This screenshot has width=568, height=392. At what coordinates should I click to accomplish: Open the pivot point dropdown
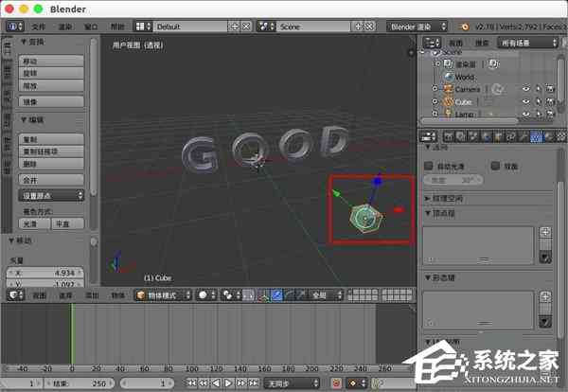point(231,295)
